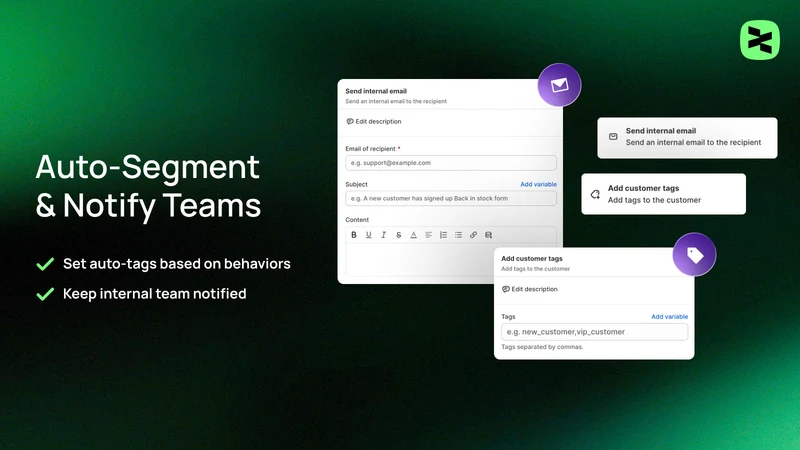This screenshot has height=450, width=800.
Task: Insert link in Content editor
Action: point(473,235)
